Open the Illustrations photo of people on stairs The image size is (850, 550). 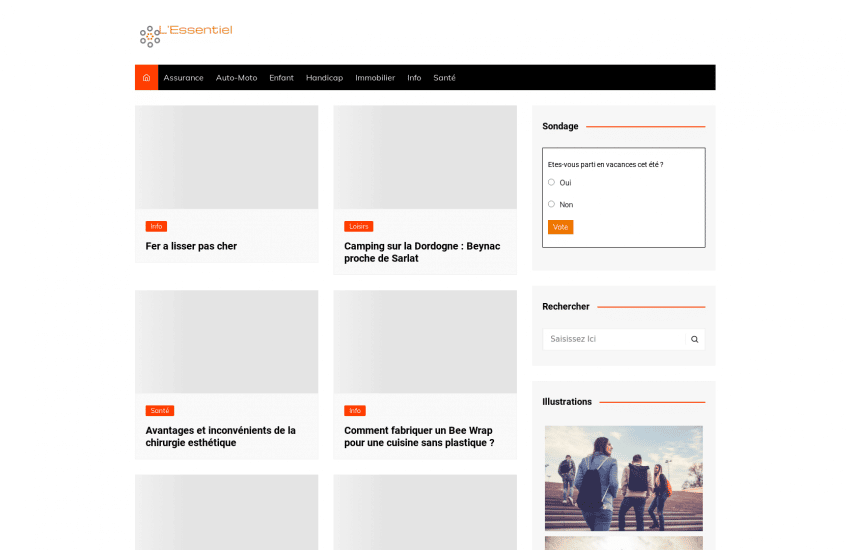623,478
